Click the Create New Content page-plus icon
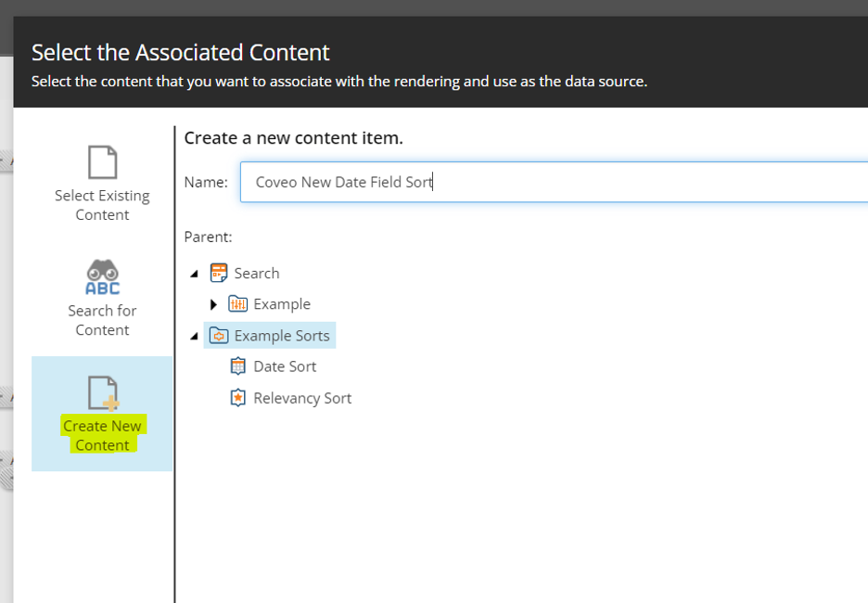868x603 pixels. coord(102,392)
